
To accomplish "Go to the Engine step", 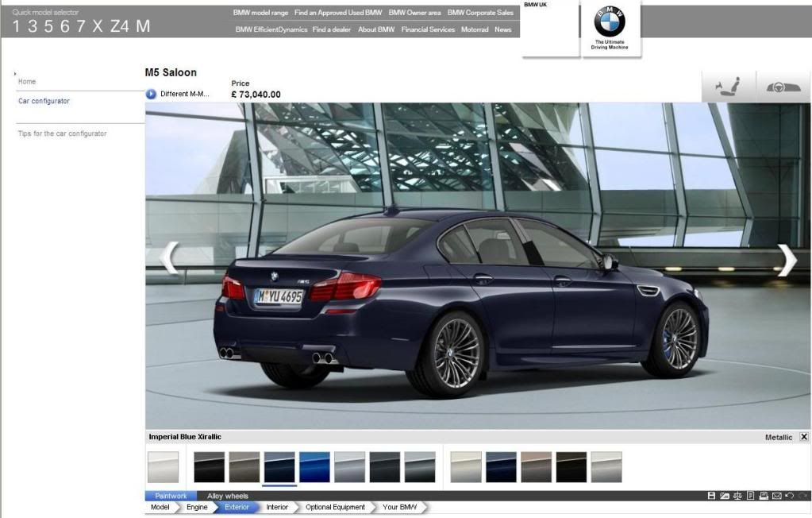I will tap(197, 507).
